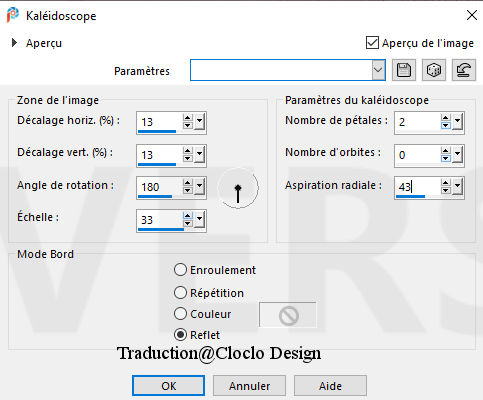
Task: Expand the Aperçu preview section
Action: [14, 43]
